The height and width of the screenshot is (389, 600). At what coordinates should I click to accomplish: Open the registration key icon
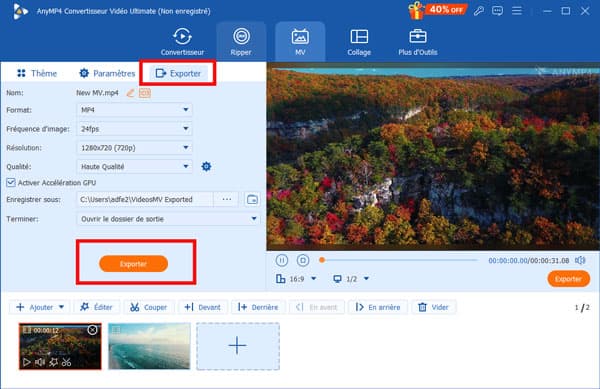coord(478,11)
